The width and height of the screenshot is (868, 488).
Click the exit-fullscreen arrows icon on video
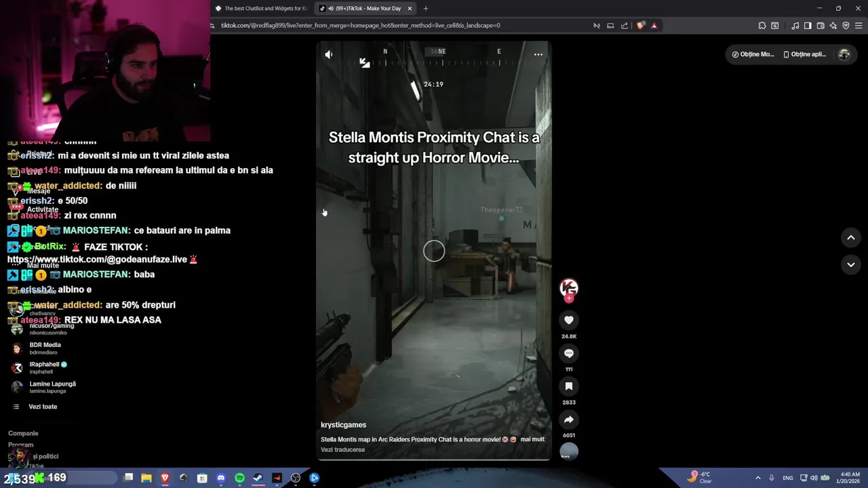(x=365, y=63)
